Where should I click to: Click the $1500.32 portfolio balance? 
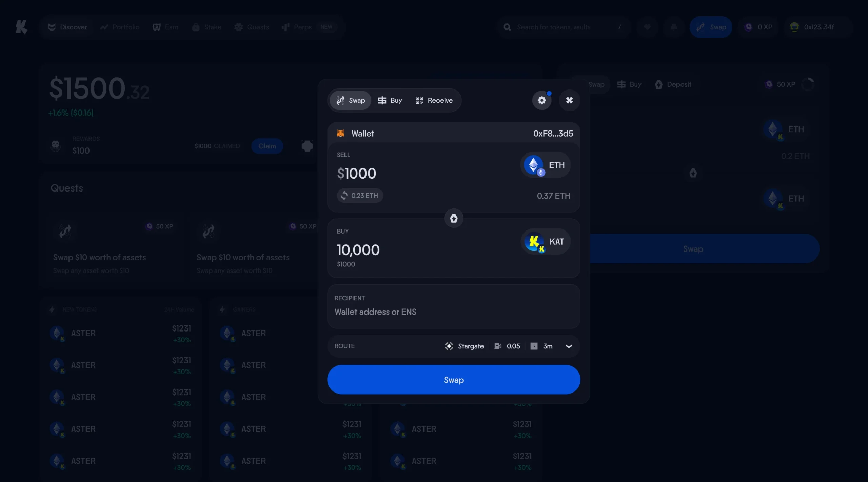(99, 88)
